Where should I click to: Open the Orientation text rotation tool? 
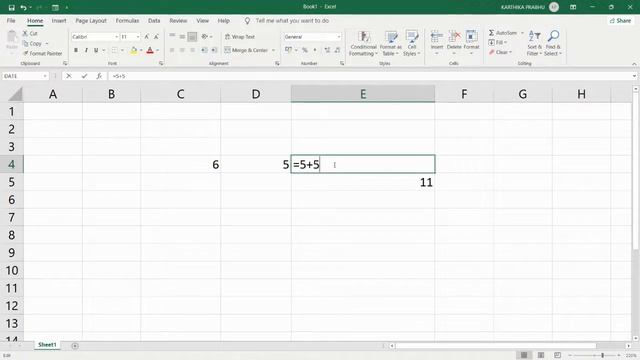tap(205, 37)
